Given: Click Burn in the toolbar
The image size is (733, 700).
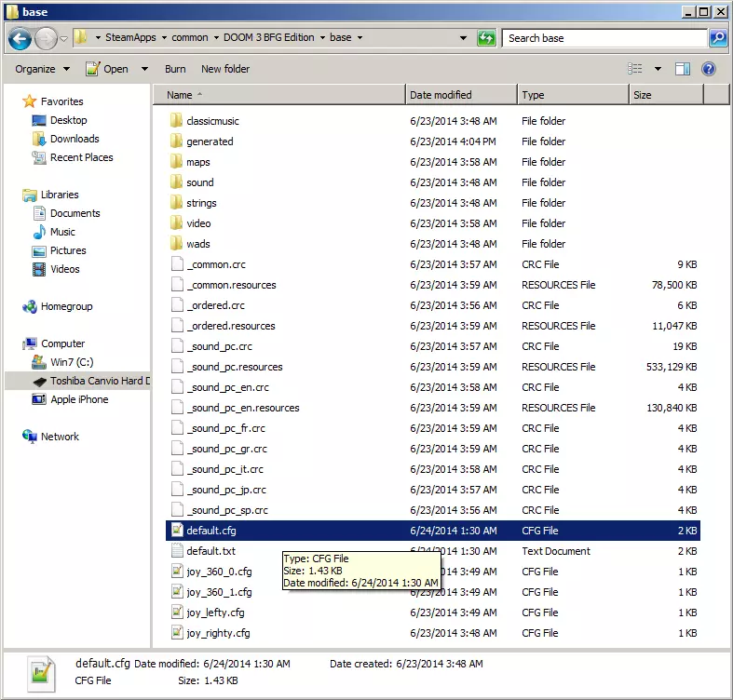Looking at the screenshot, I should pos(175,69).
